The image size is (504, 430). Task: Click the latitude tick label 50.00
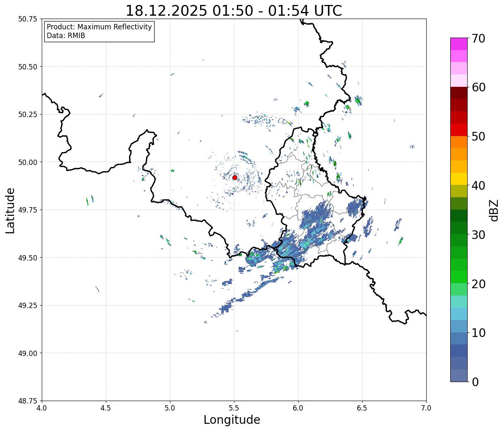[x=27, y=162]
